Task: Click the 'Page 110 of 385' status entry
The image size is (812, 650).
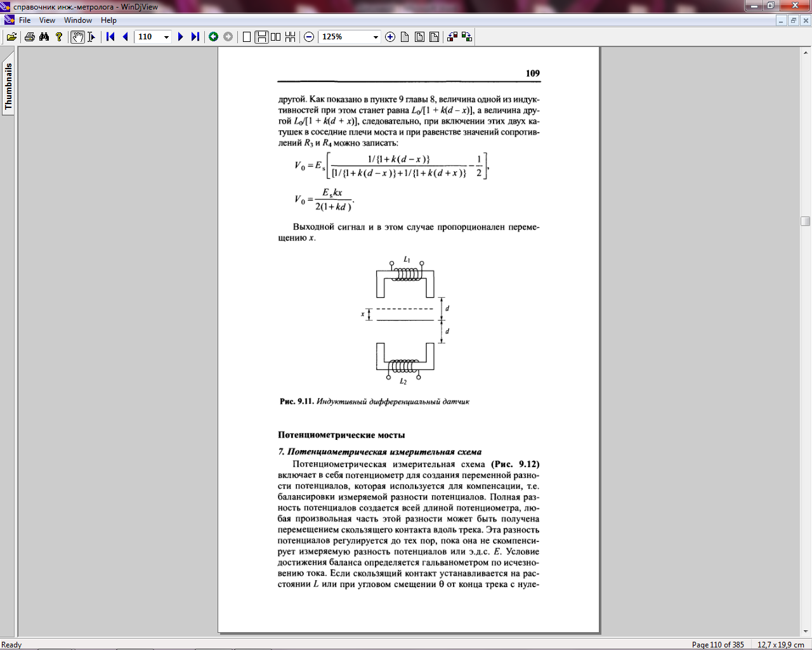Action: pos(718,644)
